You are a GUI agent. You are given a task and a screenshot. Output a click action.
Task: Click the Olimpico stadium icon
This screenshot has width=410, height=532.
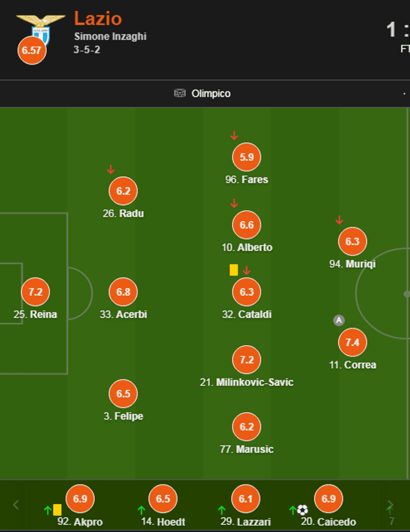pyautogui.click(x=180, y=93)
